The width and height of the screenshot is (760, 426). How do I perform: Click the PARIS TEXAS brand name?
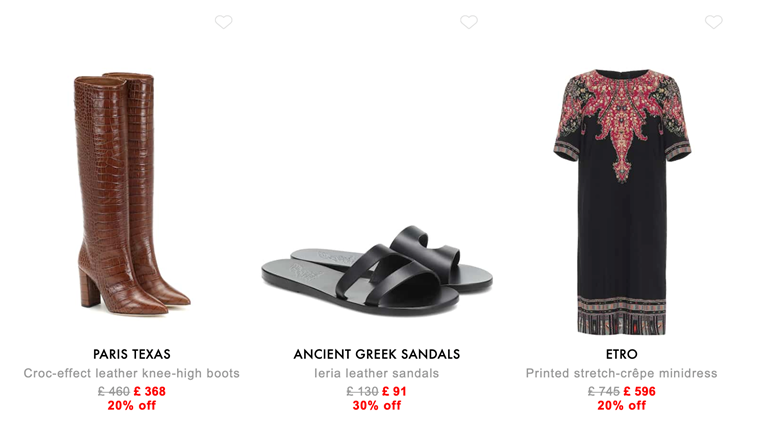coord(132,354)
